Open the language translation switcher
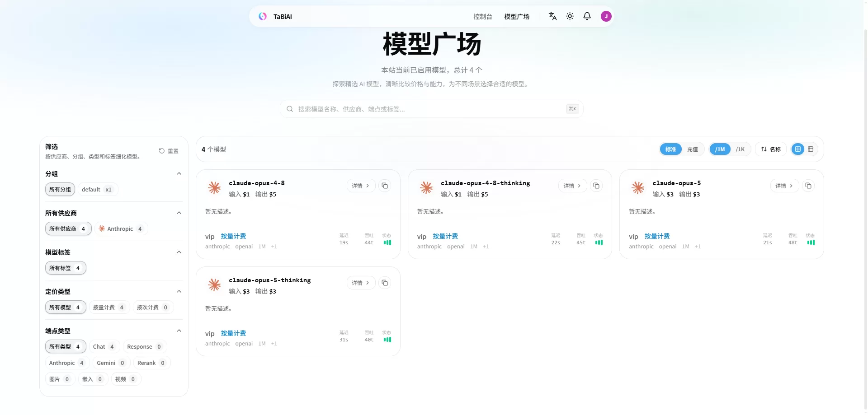The height and width of the screenshot is (415, 868). [552, 16]
